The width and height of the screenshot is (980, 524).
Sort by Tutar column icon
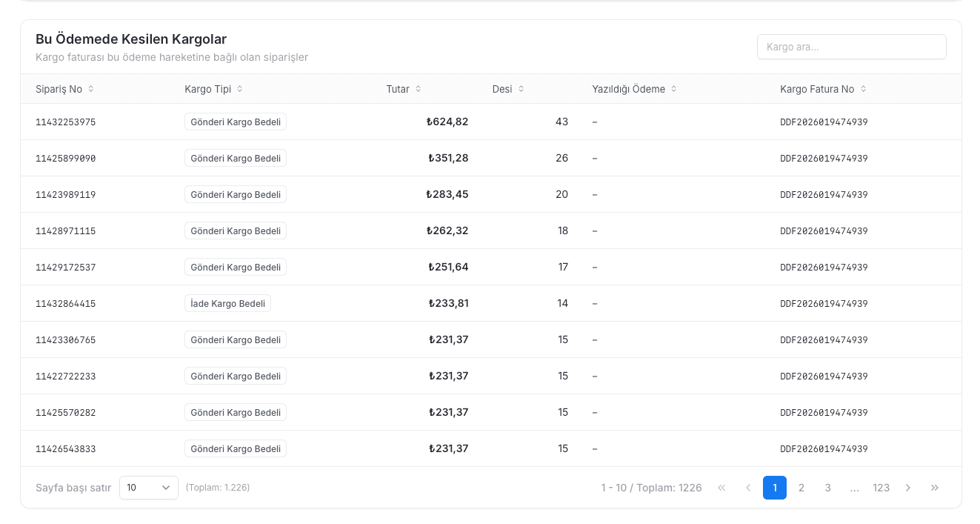(419, 89)
